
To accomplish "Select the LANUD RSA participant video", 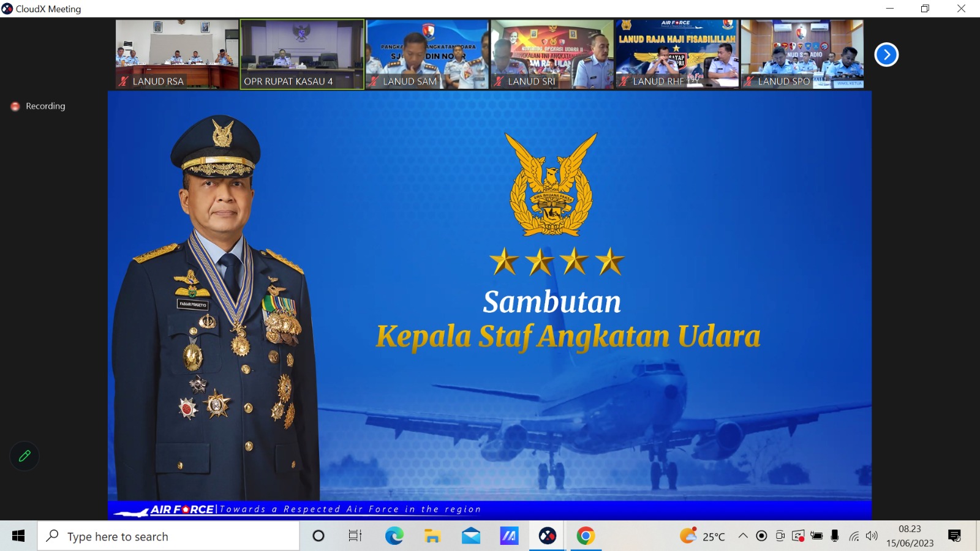I will [177, 54].
